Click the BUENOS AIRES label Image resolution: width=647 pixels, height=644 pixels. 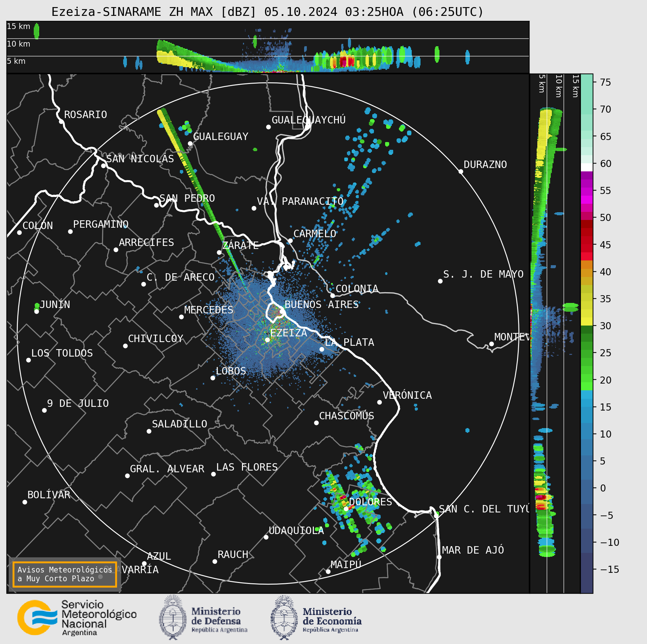coord(321,304)
